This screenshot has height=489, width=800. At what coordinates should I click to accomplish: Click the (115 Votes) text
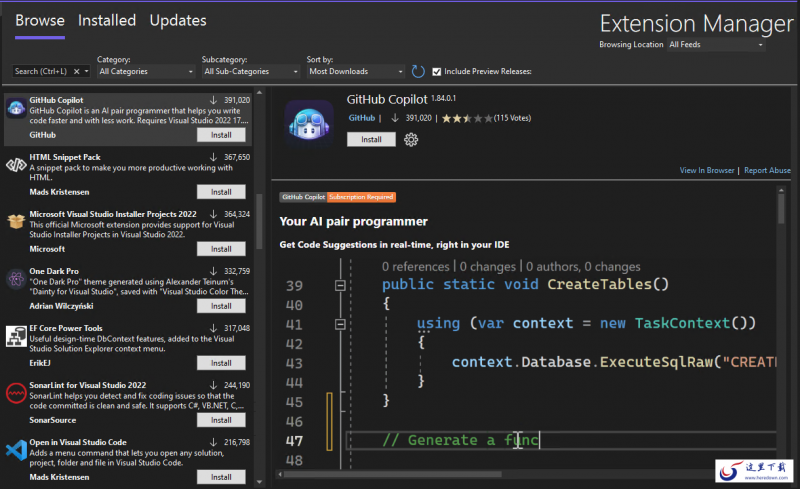pyautogui.click(x=512, y=118)
